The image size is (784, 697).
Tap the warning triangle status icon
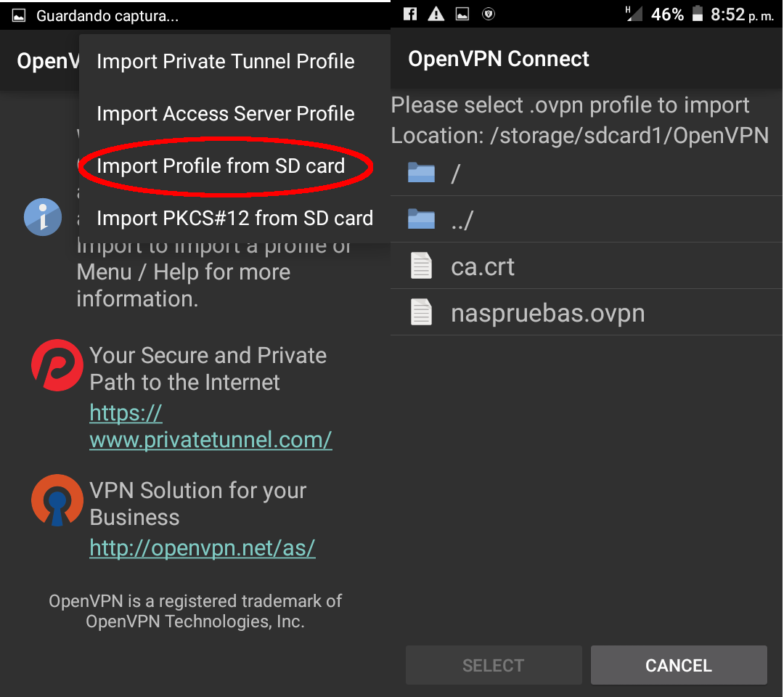[436, 14]
